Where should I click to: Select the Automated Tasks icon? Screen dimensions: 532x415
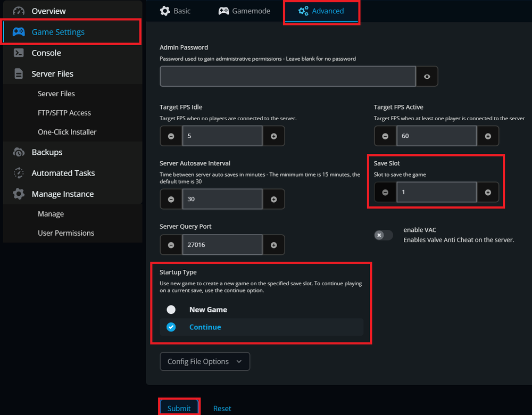tap(19, 173)
